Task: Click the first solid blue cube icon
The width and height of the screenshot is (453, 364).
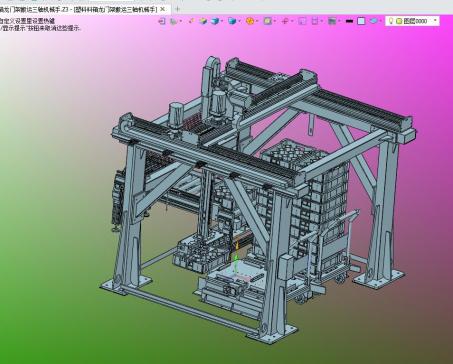Action: click(x=215, y=21)
